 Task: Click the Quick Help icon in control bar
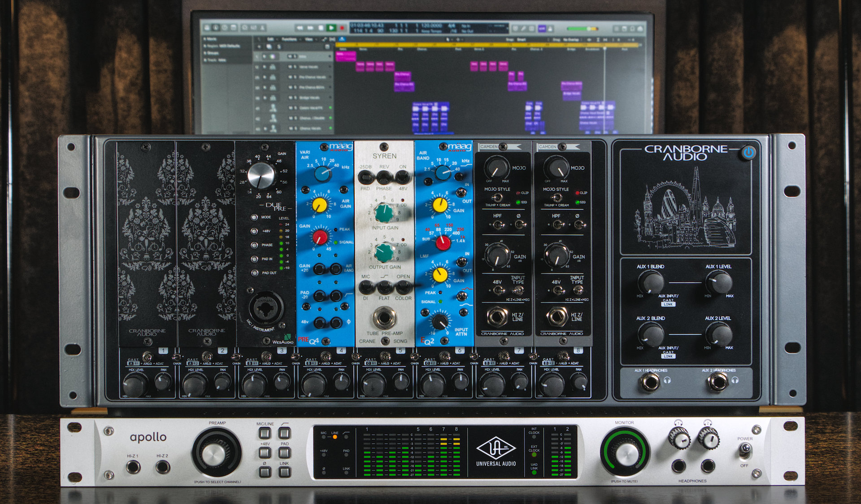pos(225,27)
